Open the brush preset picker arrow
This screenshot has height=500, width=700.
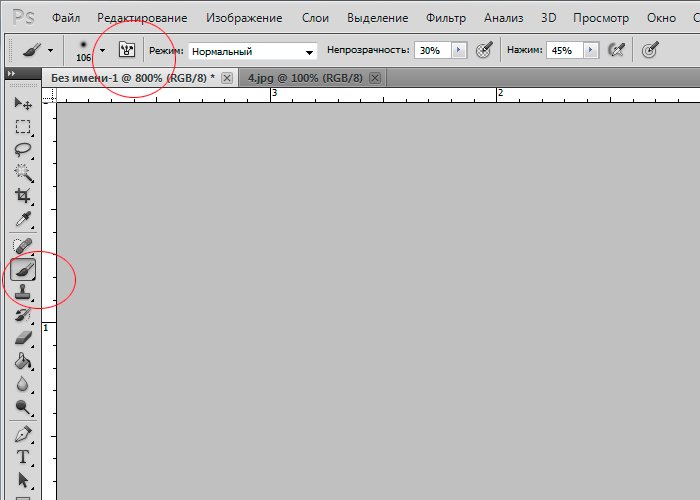pos(102,50)
